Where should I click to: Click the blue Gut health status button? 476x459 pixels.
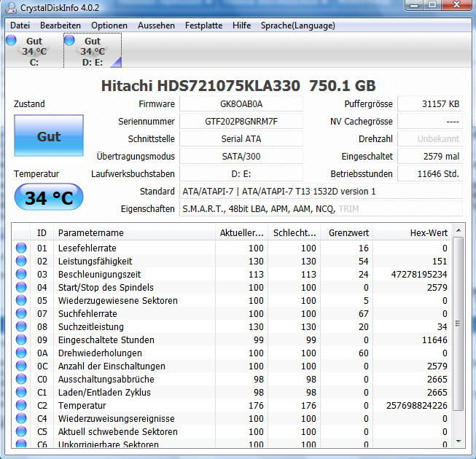click(x=49, y=136)
